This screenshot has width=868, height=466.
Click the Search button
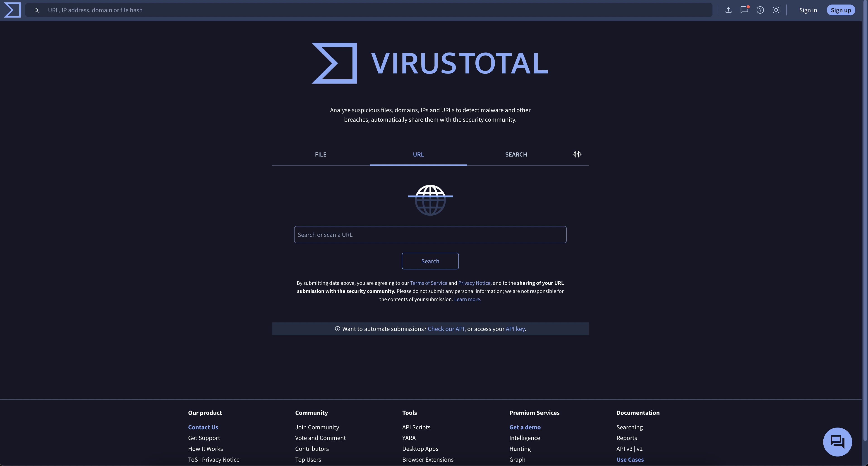point(430,261)
